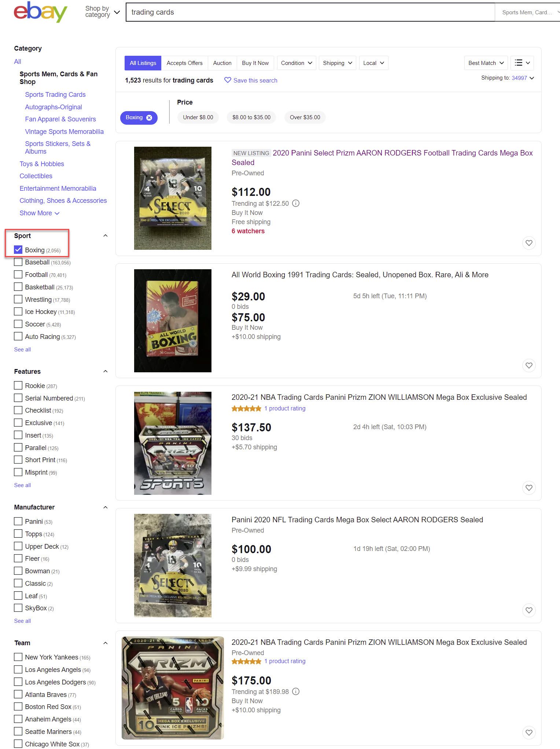Switch to Accepts Offers tab
The width and height of the screenshot is (560, 749).
[x=185, y=63]
